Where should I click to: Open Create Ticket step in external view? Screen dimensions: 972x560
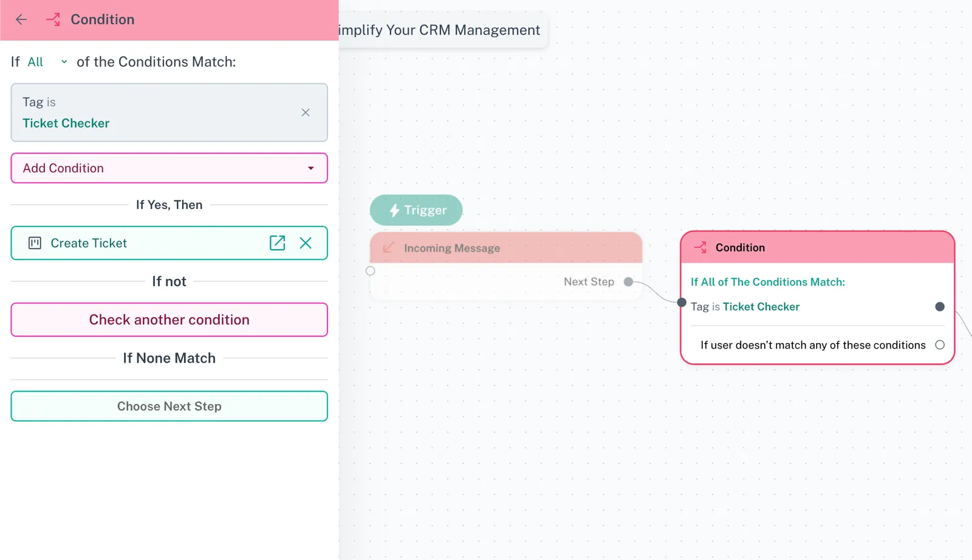click(277, 243)
